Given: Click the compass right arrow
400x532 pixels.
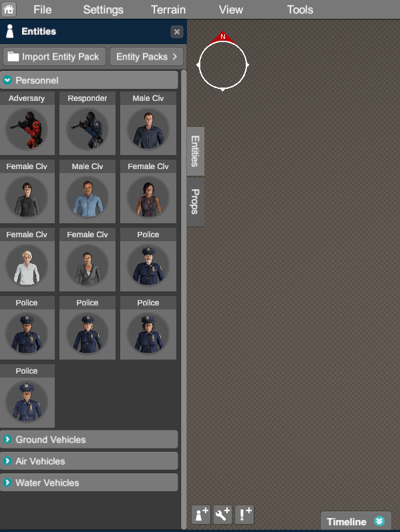Looking at the screenshot, I should 248,64.
